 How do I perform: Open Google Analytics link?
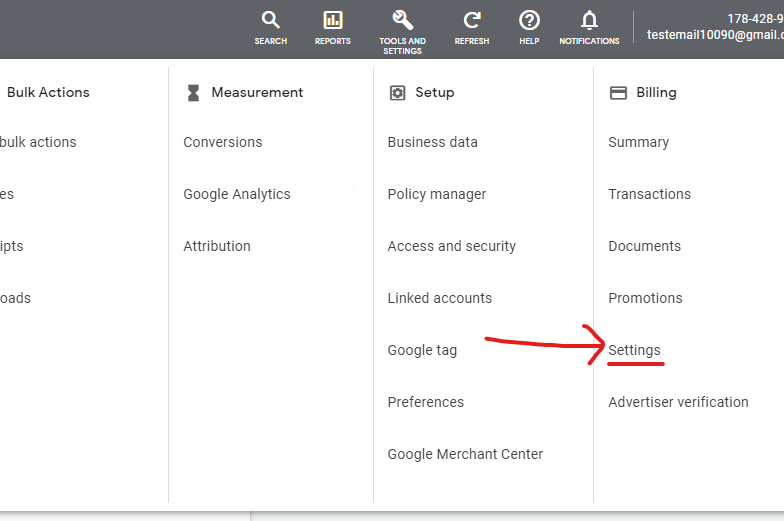point(236,194)
